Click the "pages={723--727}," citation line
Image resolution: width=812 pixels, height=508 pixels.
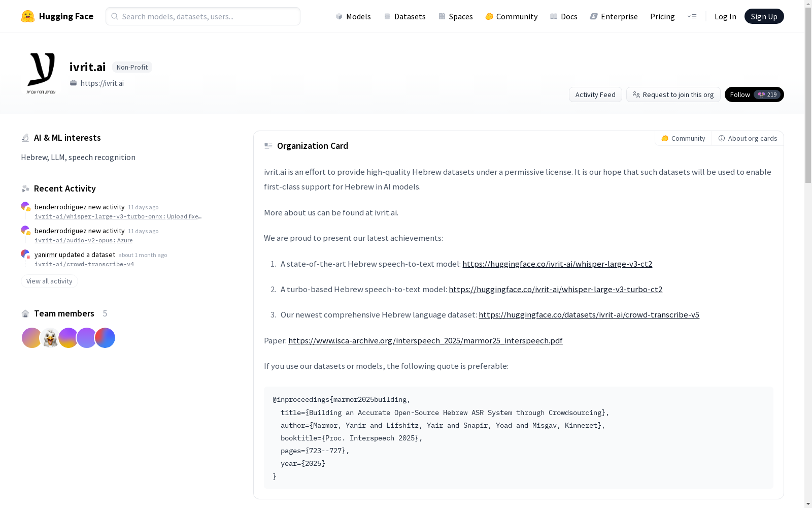[315, 451]
